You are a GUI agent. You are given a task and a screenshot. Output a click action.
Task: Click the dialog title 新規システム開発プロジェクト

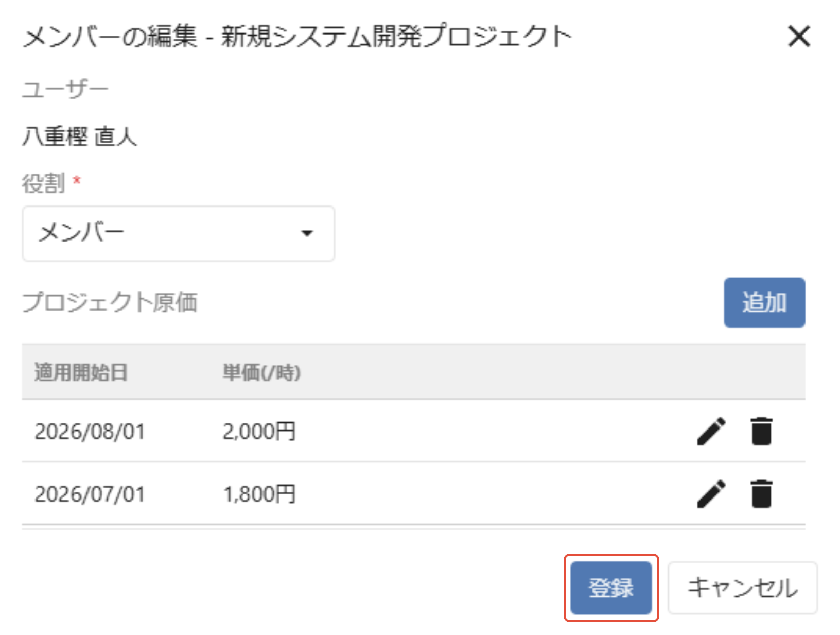coord(396,36)
